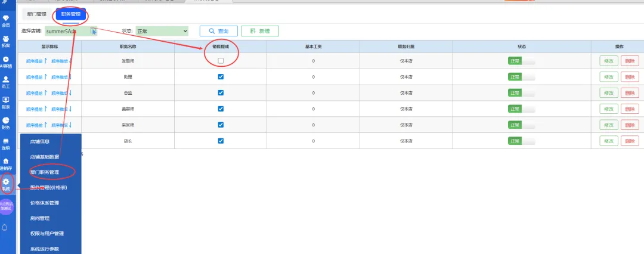Viewport: 644px width, 254px height.
Task: Open the 状态 dropdown showing 正常
Action: (162, 31)
